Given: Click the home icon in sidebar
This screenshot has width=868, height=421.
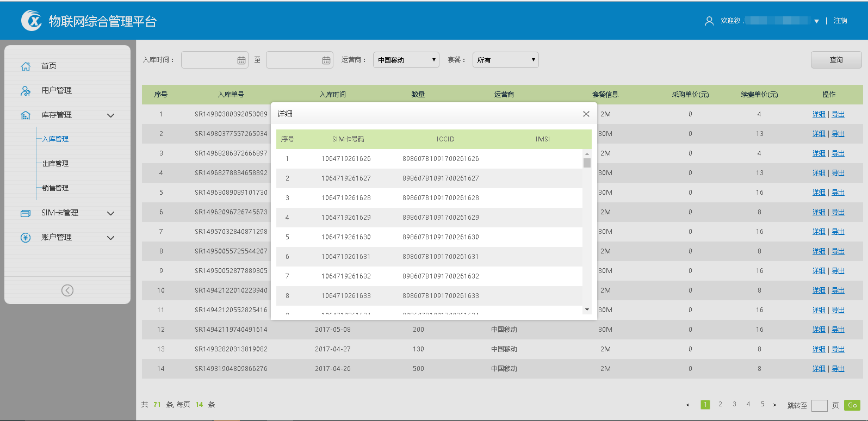Looking at the screenshot, I should pos(26,66).
